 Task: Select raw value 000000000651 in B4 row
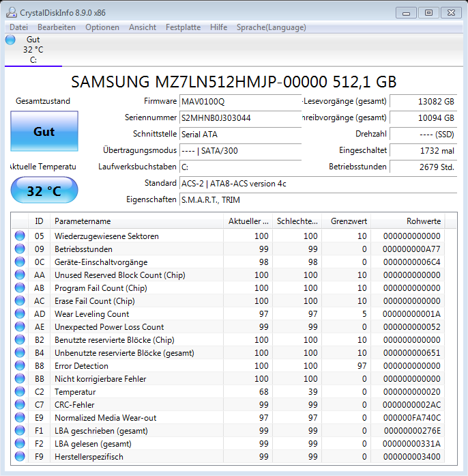(x=412, y=353)
